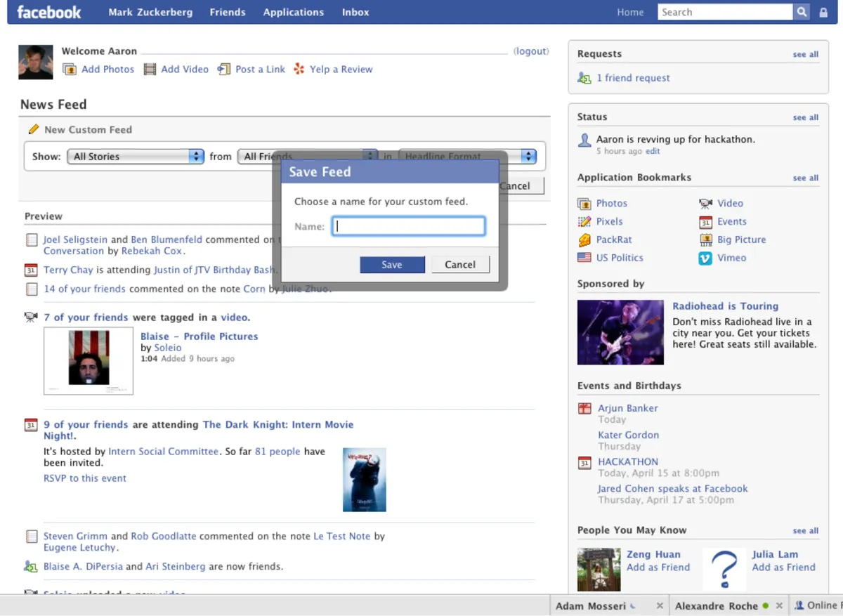Open the Applications menu in header

(x=294, y=12)
